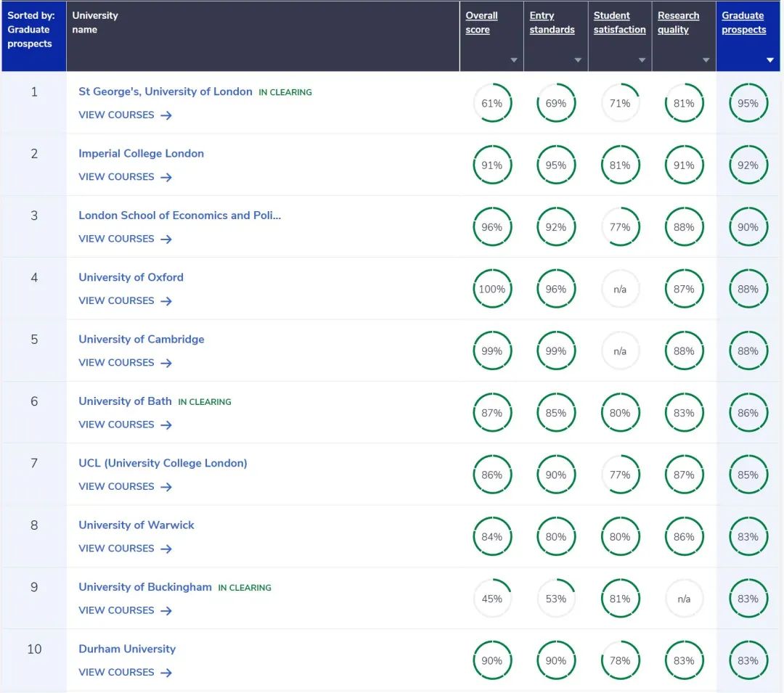This screenshot has width=784, height=693.
Task: Click View Courses text for London School of Economics
Action: tap(116, 239)
